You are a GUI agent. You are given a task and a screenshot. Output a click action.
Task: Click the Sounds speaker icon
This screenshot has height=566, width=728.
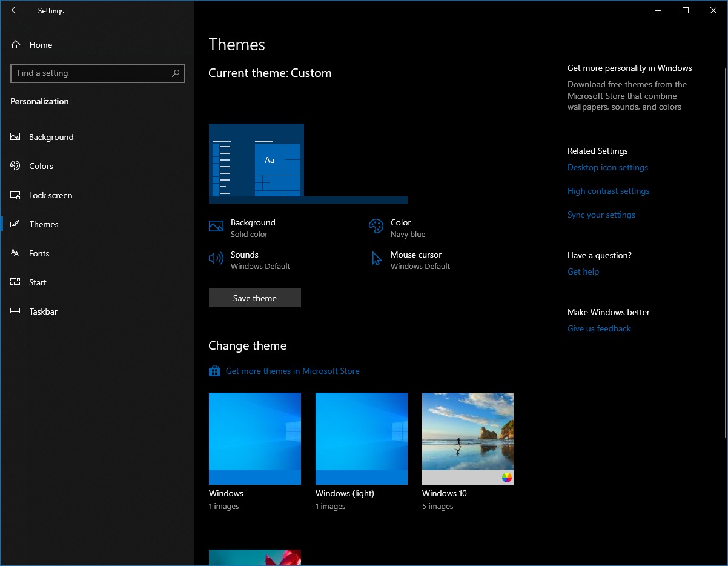click(x=216, y=259)
